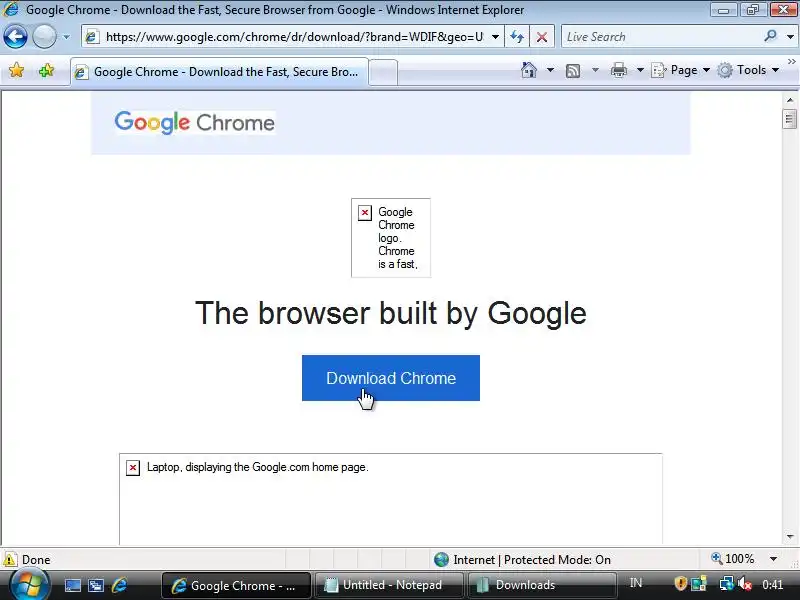Image resolution: width=800 pixels, height=600 pixels.
Task: Click the Print icon
Action: (x=618, y=70)
